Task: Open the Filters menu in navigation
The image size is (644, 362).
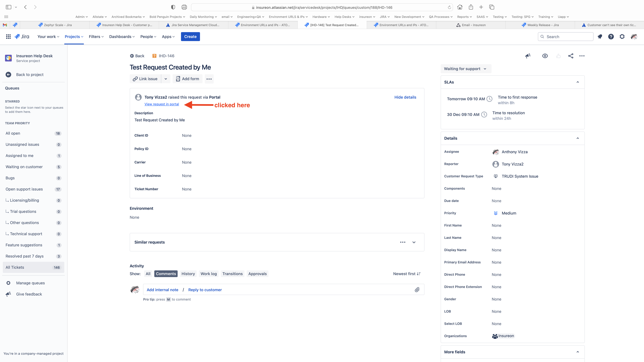Action: 96,37
